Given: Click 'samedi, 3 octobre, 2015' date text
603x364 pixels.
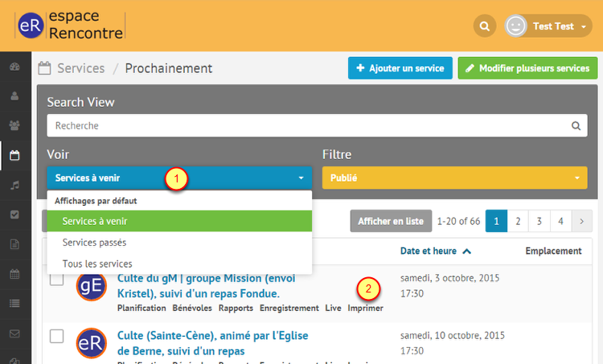Looking at the screenshot, I should (x=449, y=278).
